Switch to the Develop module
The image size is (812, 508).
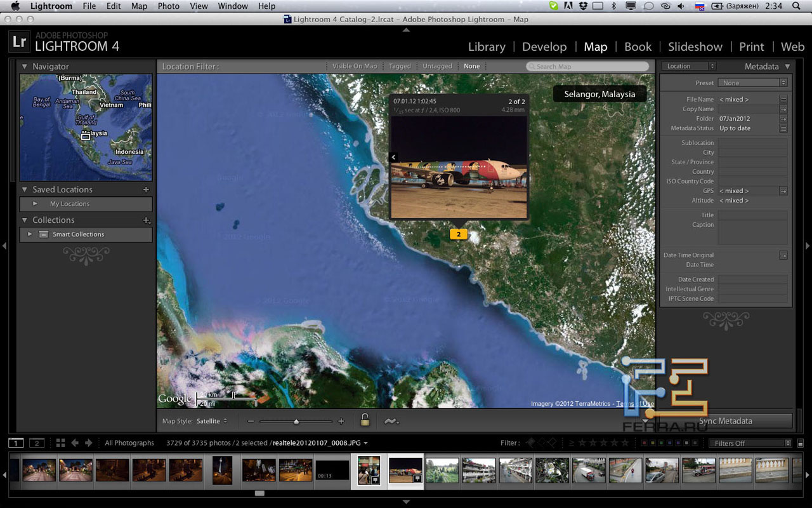tap(544, 47)
